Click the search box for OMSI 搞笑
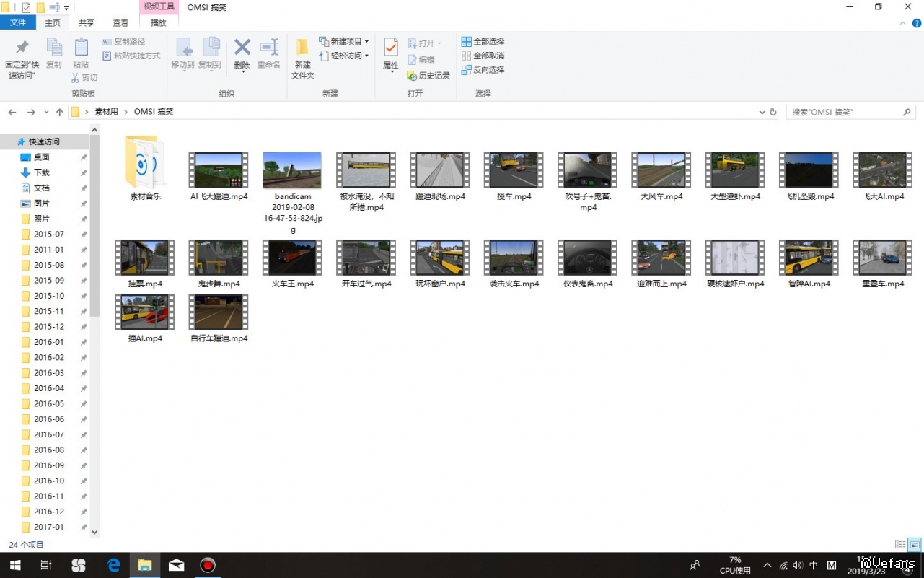This screenshot has width=924, height=578. (851, 113)
